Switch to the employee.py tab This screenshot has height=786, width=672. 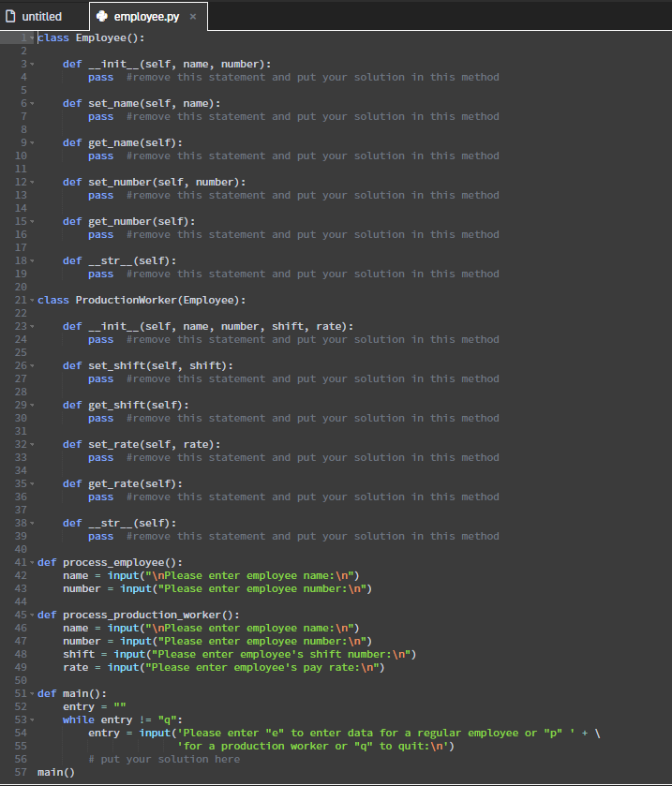pyautogui.click(x=146, y=17)
